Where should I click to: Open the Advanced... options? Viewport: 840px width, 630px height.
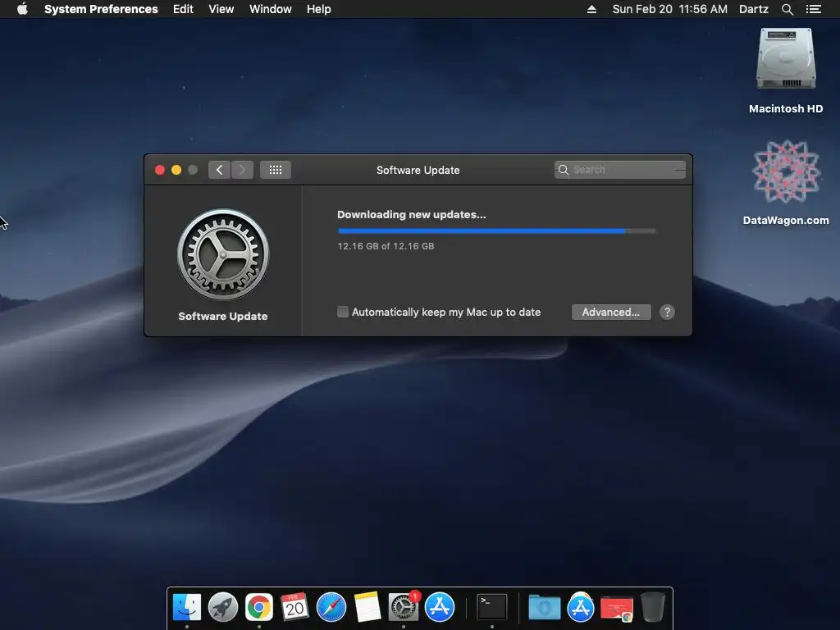coord(611,313)
